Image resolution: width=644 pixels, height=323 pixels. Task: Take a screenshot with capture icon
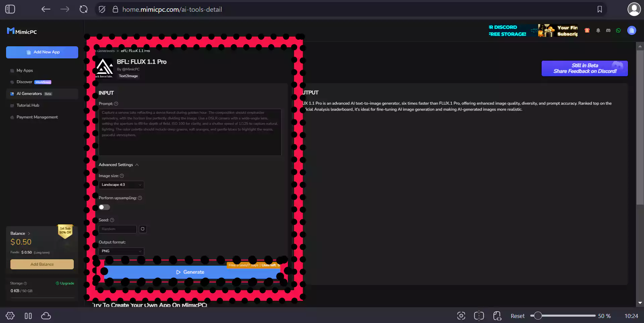(461, 316)
